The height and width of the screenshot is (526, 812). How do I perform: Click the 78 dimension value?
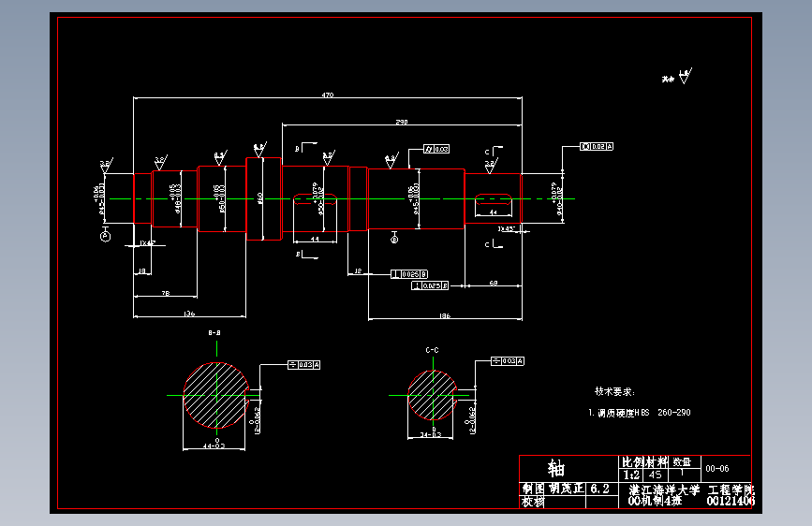pos(165,293)
